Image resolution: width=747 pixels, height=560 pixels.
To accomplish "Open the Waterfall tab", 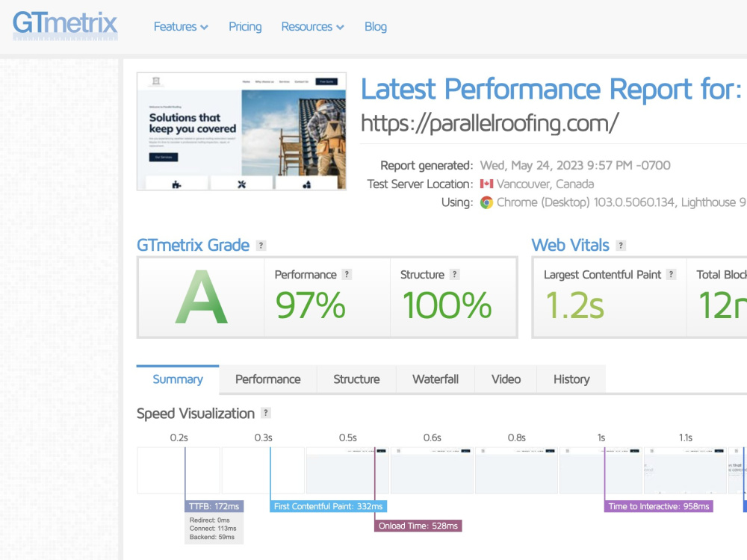I will [x=436, y=379].
